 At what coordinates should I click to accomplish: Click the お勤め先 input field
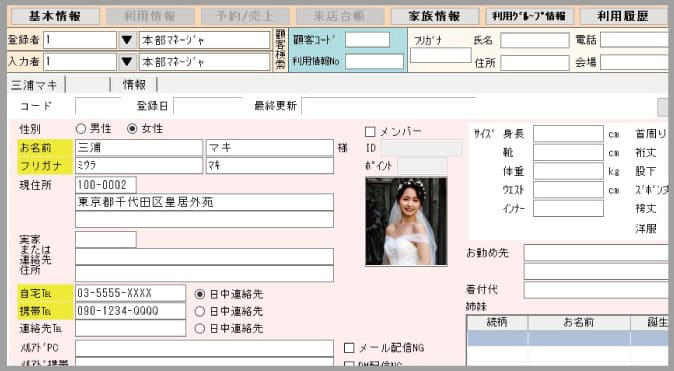(597, 253)
